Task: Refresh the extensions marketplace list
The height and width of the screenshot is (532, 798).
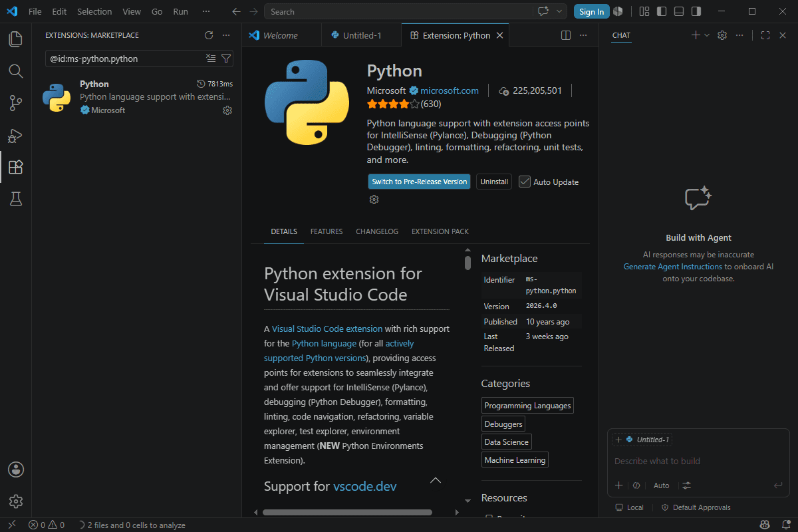Action: [x=209, y=35]
